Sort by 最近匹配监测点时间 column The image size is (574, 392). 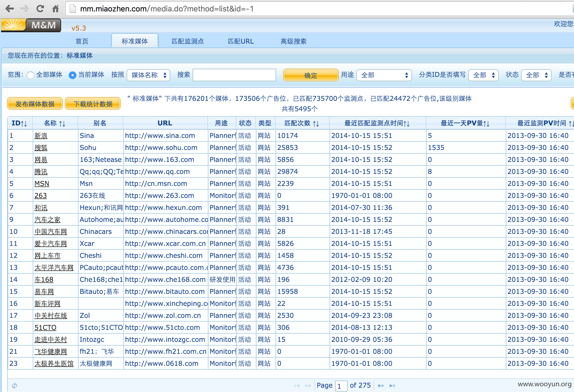(377, 123)
